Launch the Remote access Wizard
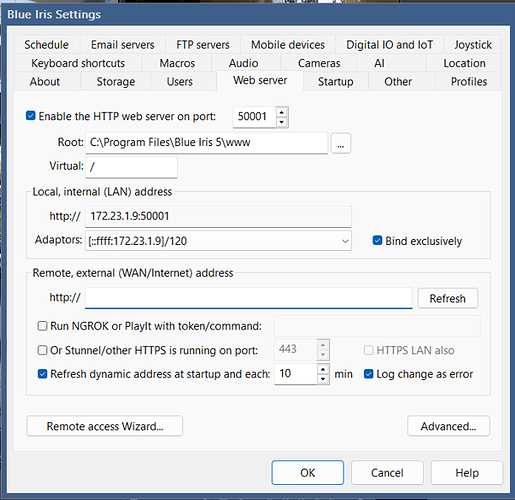 105,426
